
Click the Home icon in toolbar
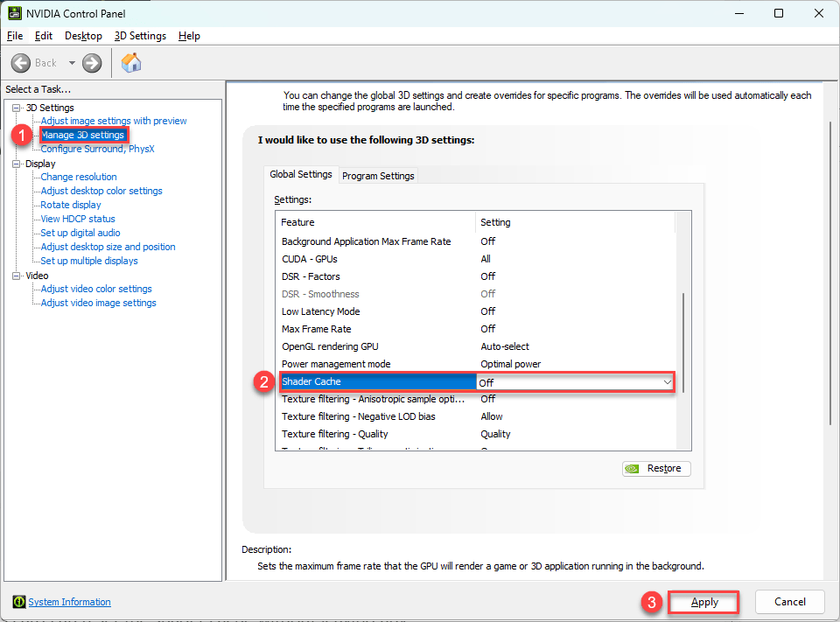(x=131, y=63)
